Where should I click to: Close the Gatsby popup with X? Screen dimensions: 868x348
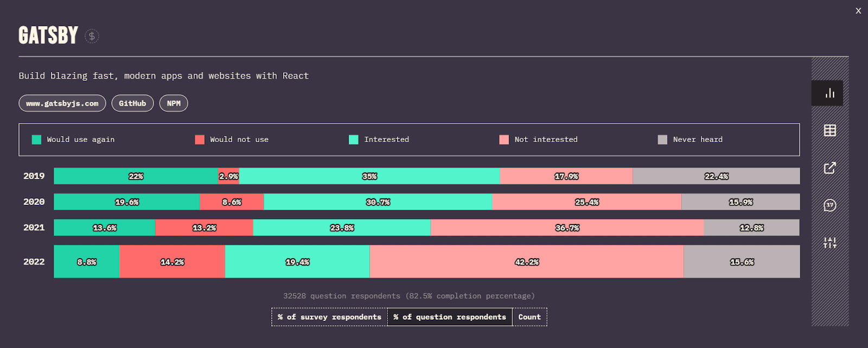coord(858,11)
